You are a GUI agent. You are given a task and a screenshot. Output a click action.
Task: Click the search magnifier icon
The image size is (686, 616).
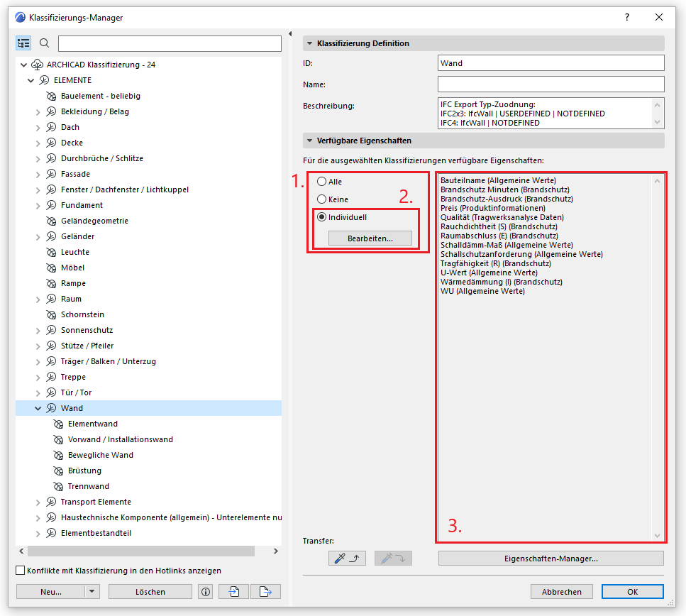[x=44, y=43]
